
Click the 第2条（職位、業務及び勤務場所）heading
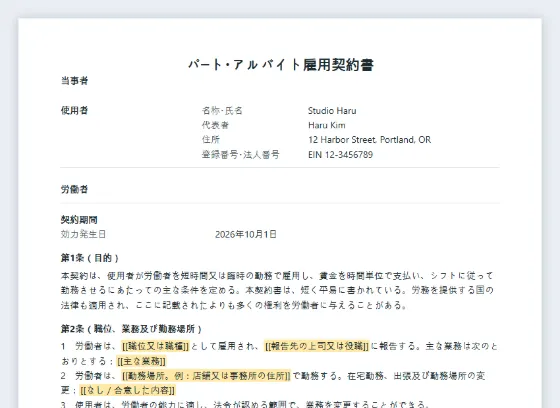[x=131, y=329]
